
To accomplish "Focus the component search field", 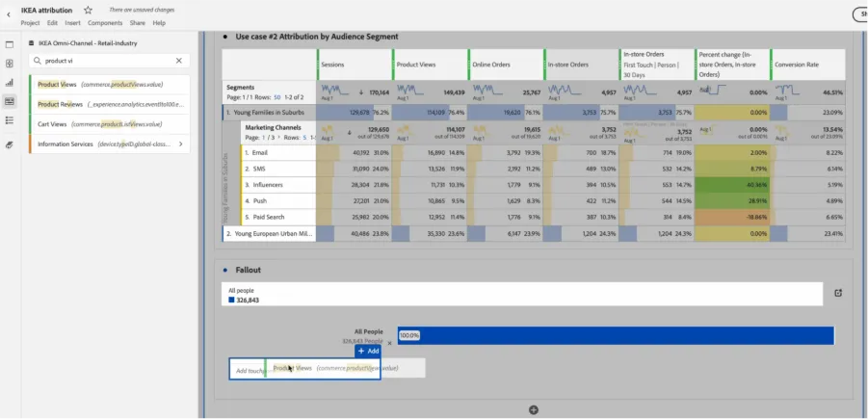I will click(110, 61).
